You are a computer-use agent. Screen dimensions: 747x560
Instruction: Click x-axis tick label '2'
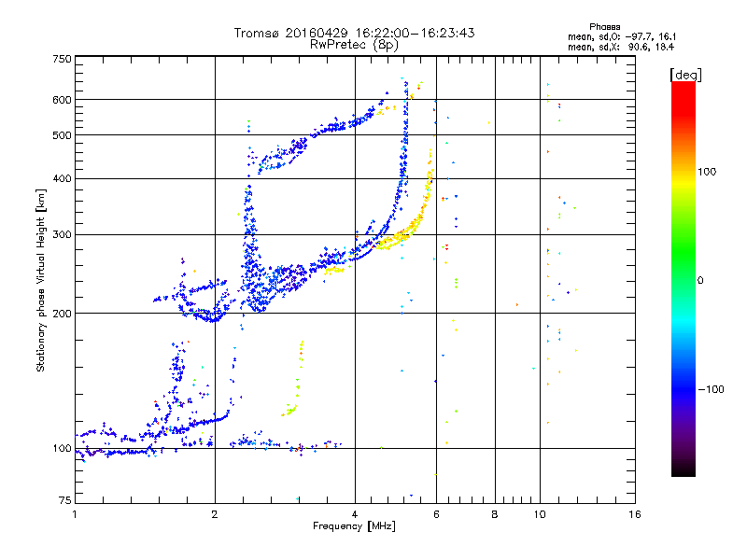click(x=215, y=514)
